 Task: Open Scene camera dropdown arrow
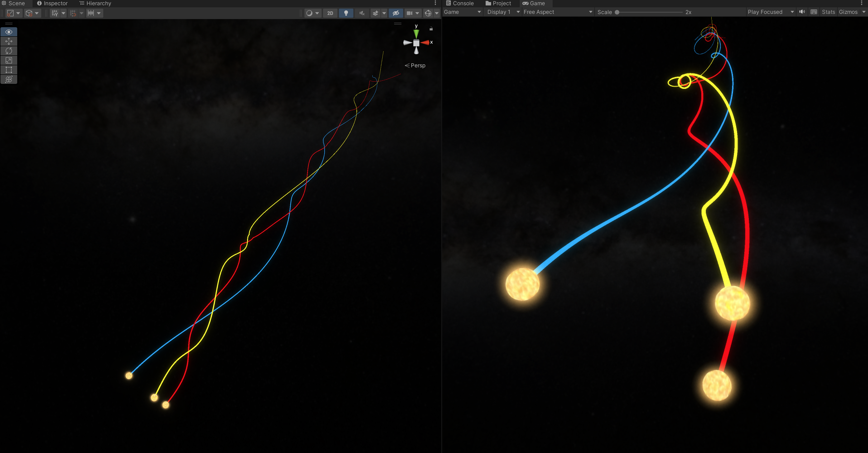click(417, 13)
